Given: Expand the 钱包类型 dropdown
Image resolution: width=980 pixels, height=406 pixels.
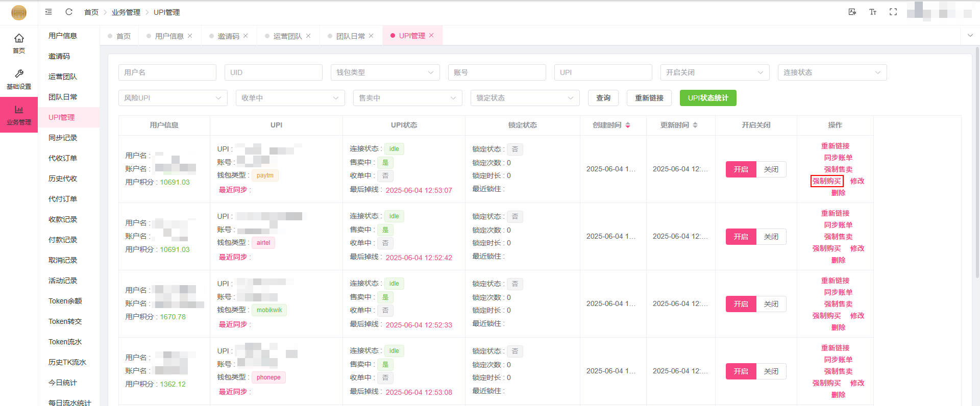Looking at the screenshot, I should 385,72.
